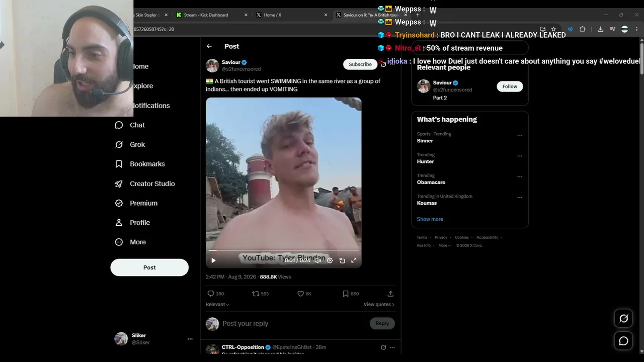Click the share icon on the post
The width and height of the screenshot is (644, 362).
(390, 294)
